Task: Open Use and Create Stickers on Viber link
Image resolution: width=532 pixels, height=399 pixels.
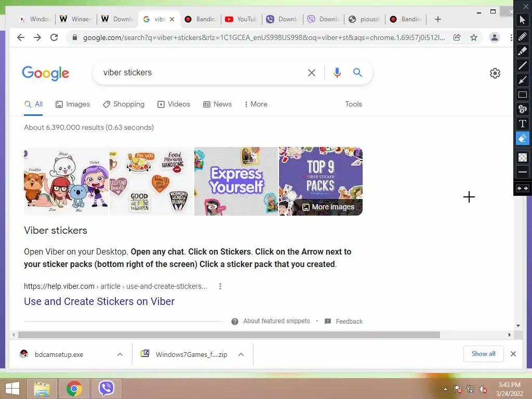Action: click(99, 301)
